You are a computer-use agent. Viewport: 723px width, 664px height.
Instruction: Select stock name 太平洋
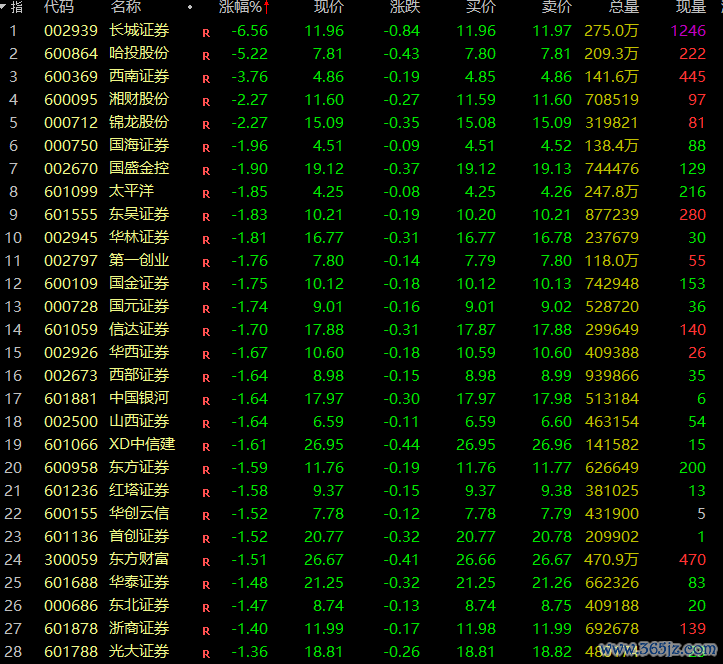[x=131, y=191]
